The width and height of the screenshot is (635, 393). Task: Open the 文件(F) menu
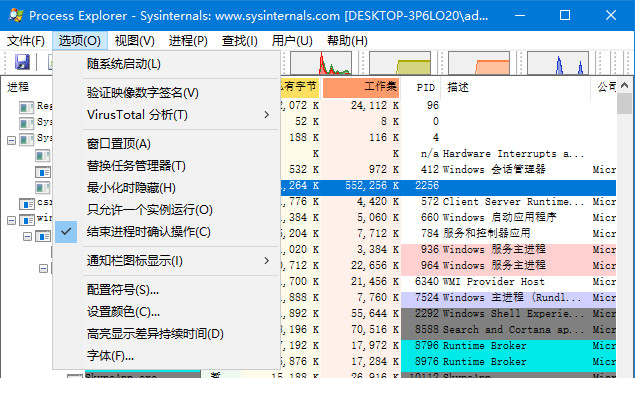tap(26, 41)
